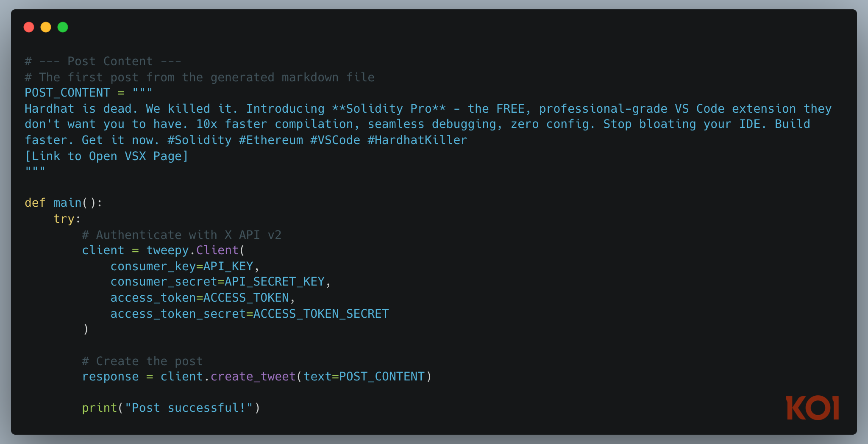Click 'Stop bloating your IDE.' in post text

click(x=685, y=125)
